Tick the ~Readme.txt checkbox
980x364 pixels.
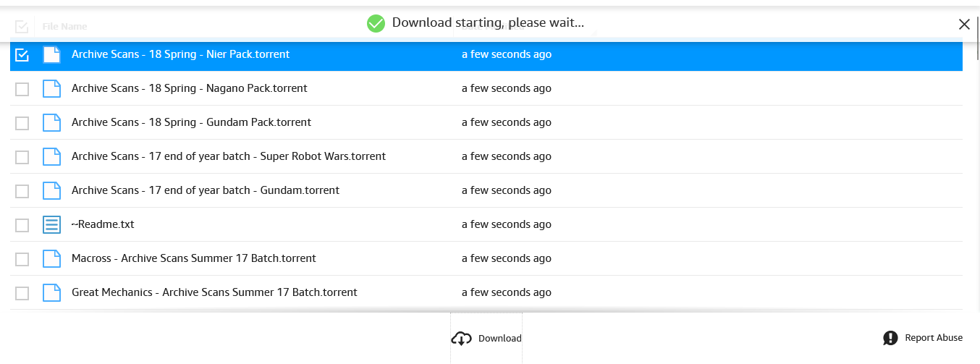pyautogui.click(x=22, y=224)
